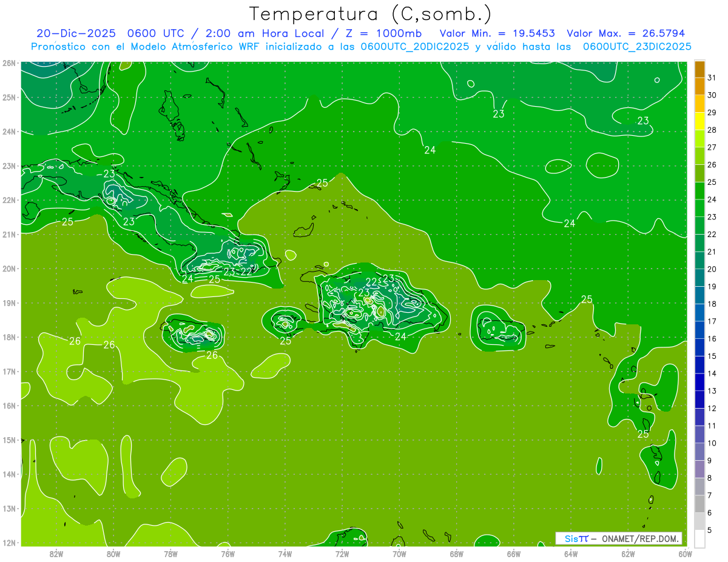The width and height of the screenshot is (728, 562).
Task: Click color scale label "20"
Action: click(712, 269)
